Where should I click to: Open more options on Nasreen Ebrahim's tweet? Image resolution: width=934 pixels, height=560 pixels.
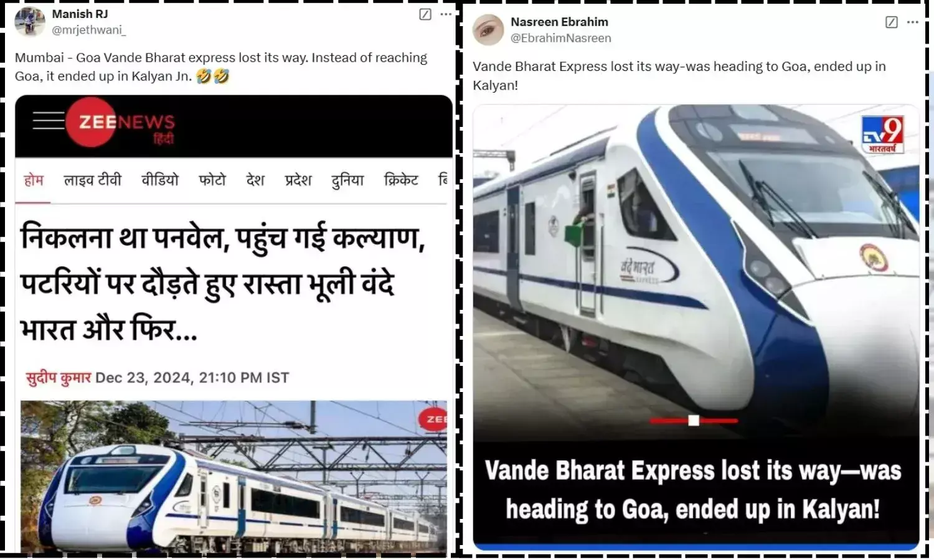pos(913,22)
